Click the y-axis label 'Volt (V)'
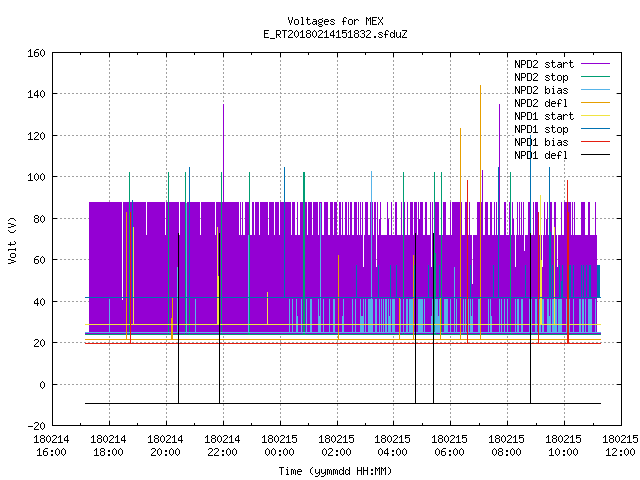Image resolution: width=640 pixels, height=480 pixels. tap(12, 240)
